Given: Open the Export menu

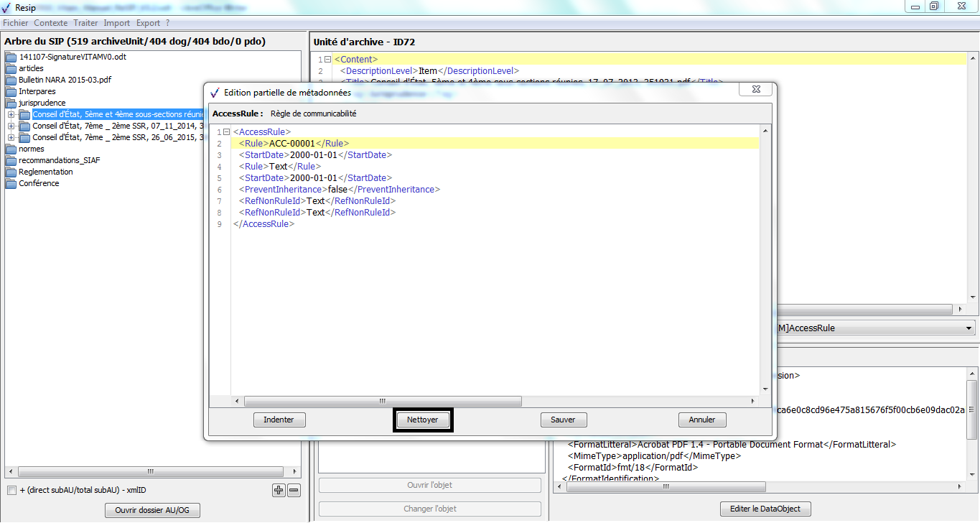Looking at the screenshot, I should tap(148, 23).
